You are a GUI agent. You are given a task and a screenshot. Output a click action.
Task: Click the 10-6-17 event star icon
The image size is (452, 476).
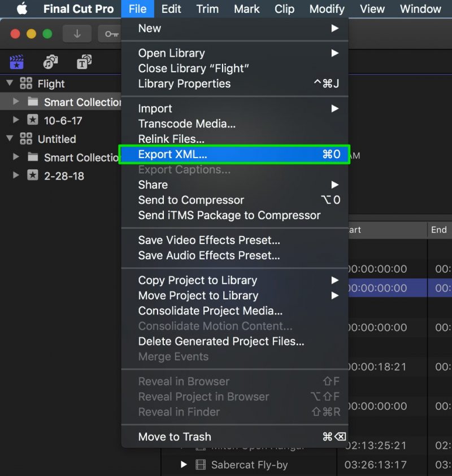click(x=33, y=120)
